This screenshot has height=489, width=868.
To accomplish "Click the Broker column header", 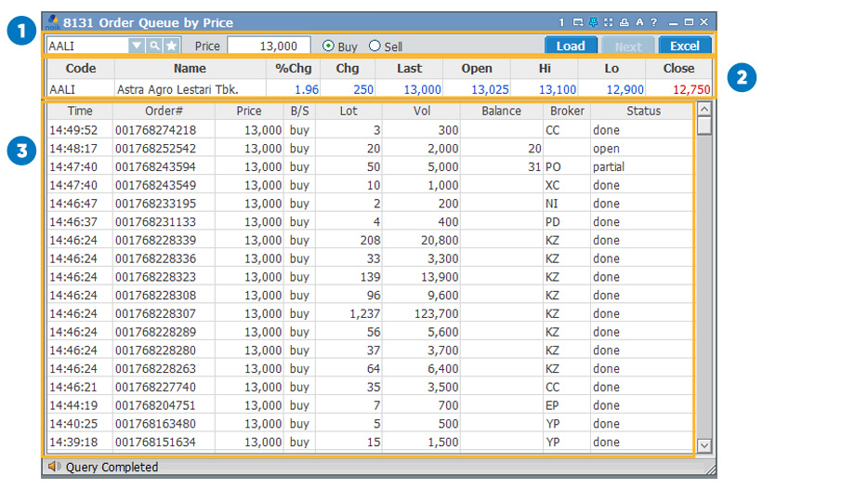I will coord(567,111).
